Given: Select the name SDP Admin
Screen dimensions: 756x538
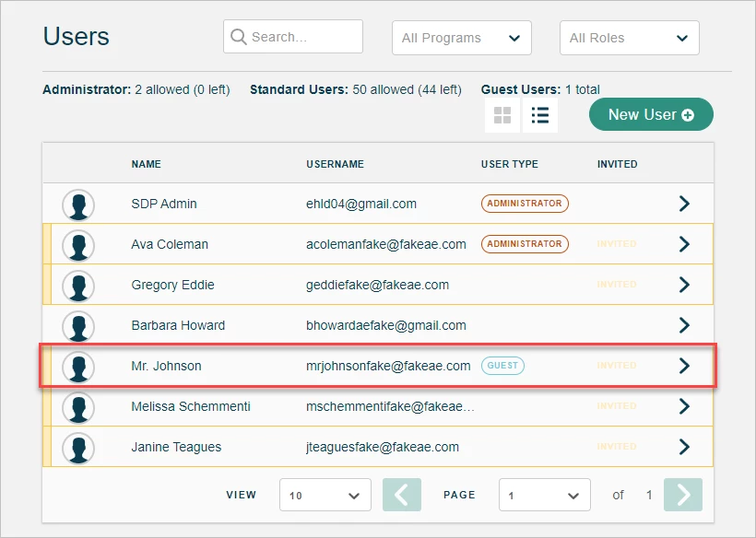Looking at the screenshot, I should pos(164,204).
